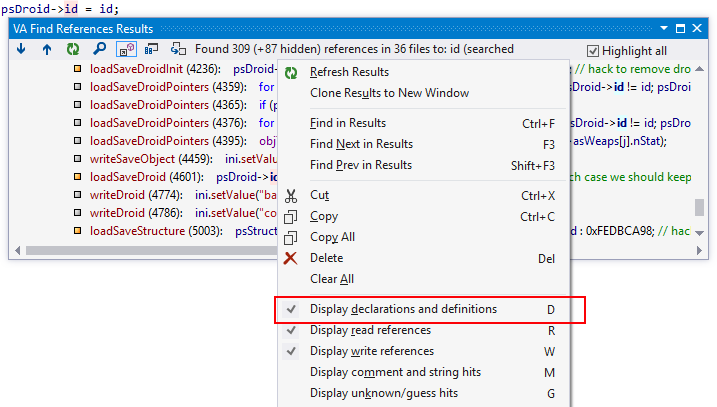Image resolution: width=717 pixels, height=407 pixels.
Task: Choose Find in Results menu entry
Action: 347,123
